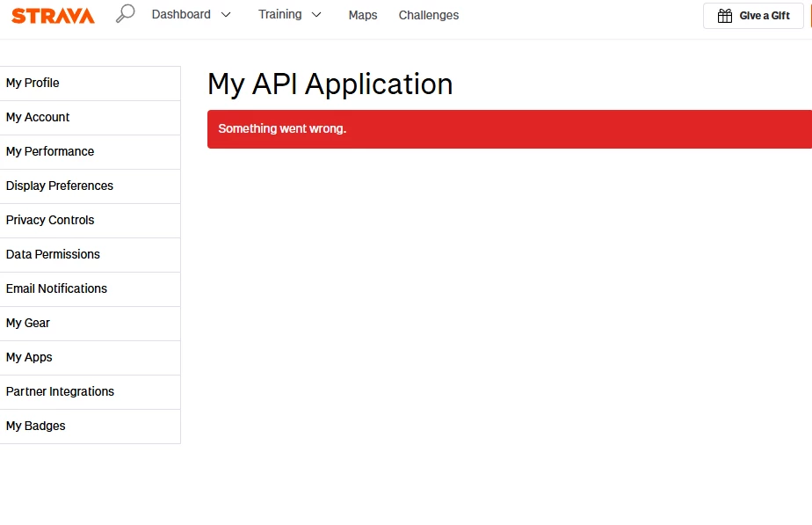Open the Dashboard menu item
This screenshot has height=525, width=812.
click(181, 15)
